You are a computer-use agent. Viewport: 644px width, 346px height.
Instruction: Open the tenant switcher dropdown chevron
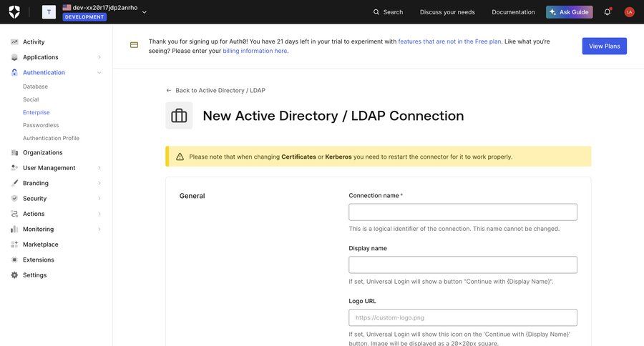click(144, 12)
